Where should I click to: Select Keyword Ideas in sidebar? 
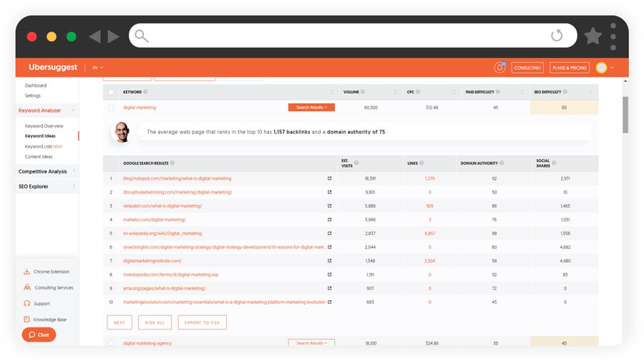[40, 135]
